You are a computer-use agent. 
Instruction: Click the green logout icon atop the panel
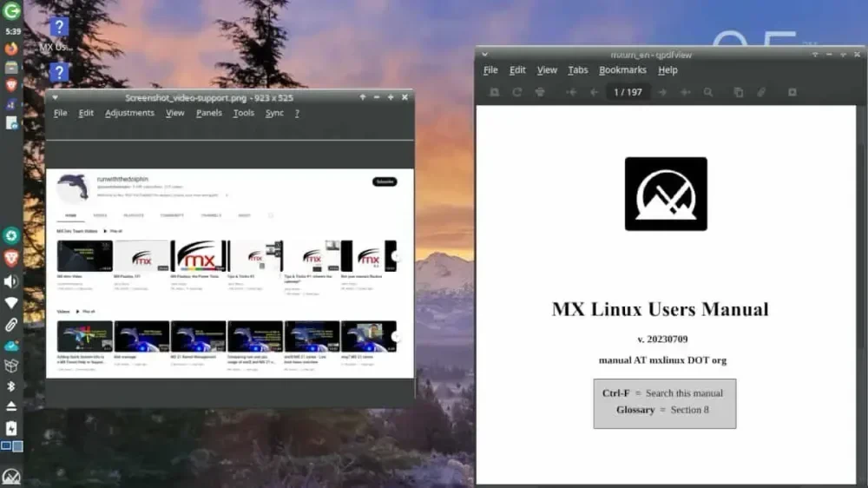11,10
